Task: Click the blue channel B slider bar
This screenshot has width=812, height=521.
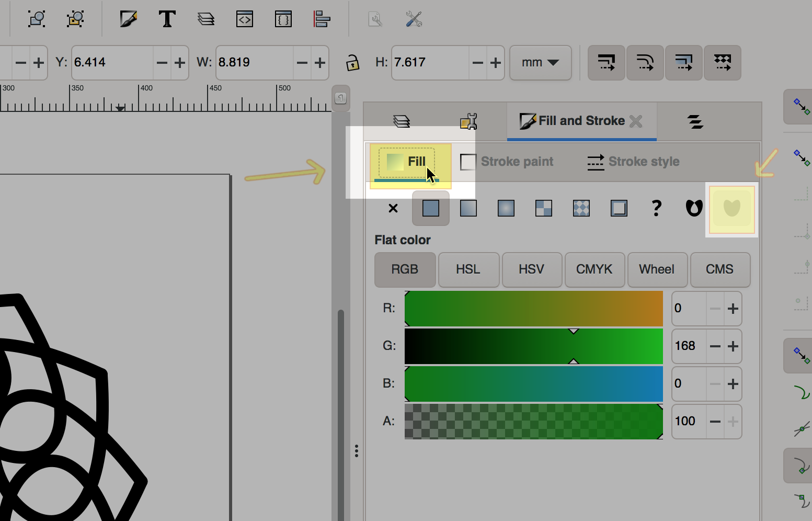Action: point(533,384)
